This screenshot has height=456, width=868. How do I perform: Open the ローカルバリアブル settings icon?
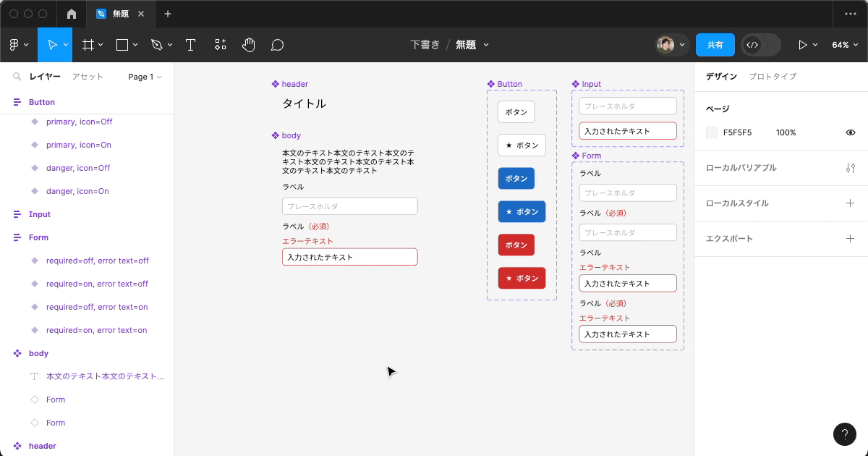click(x=851, y=168)
